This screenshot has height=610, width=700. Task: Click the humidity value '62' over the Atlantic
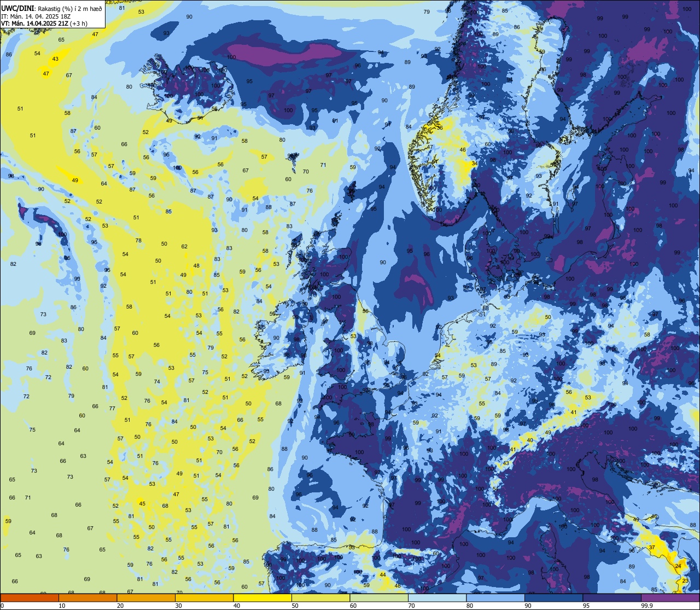tap(184, 247)
